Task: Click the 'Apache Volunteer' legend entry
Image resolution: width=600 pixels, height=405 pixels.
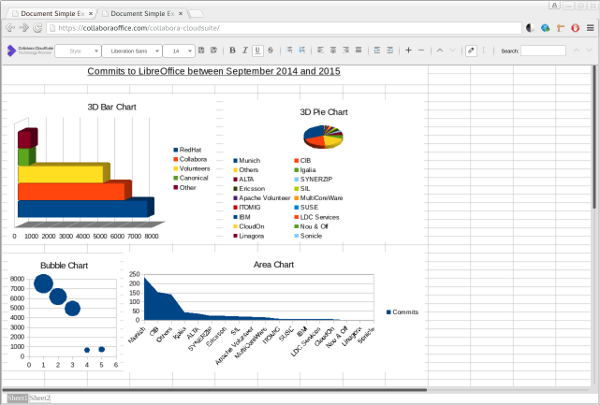Action: [264, 198]
